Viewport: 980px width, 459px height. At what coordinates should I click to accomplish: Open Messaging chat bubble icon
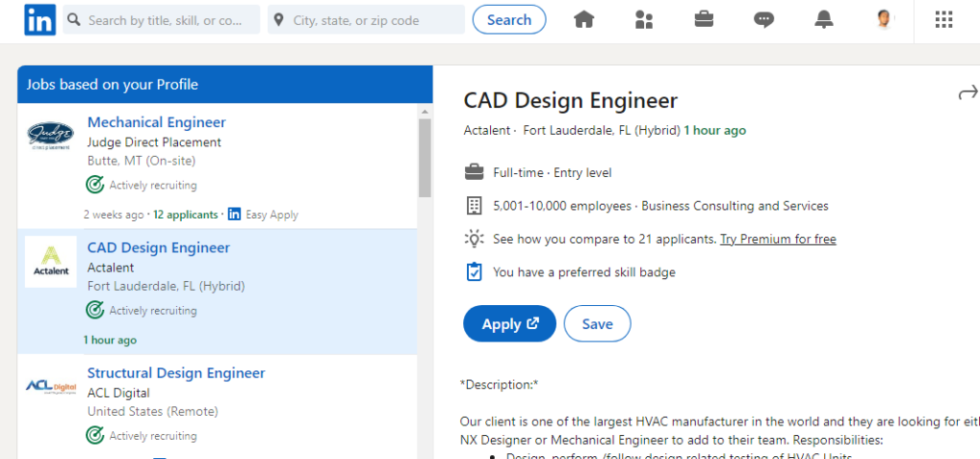tap(764, 20)
